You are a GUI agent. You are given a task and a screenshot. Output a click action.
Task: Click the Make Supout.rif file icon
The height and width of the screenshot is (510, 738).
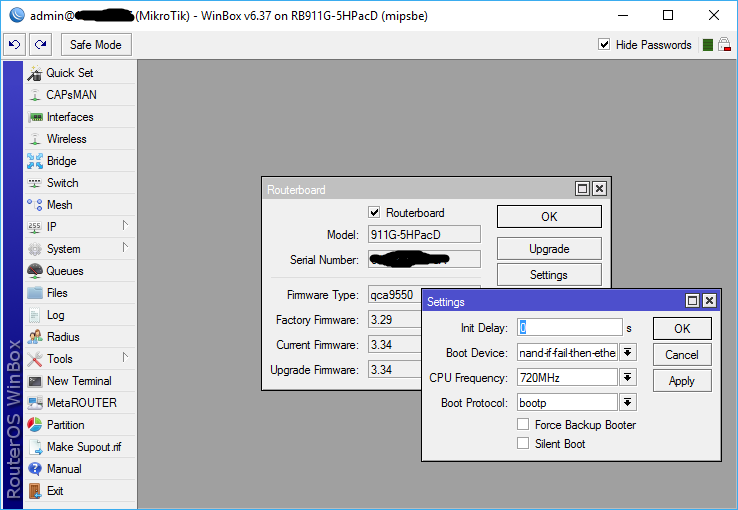click(x=36, y=447)
